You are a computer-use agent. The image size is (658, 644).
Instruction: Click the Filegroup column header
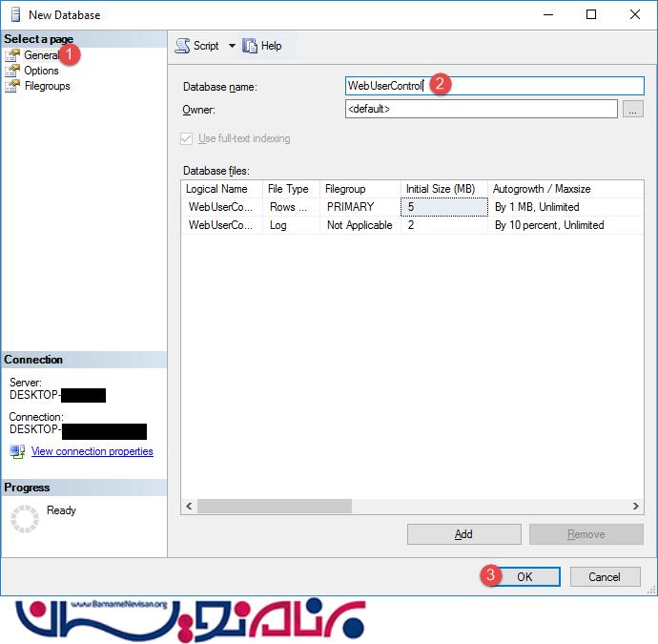360,189
